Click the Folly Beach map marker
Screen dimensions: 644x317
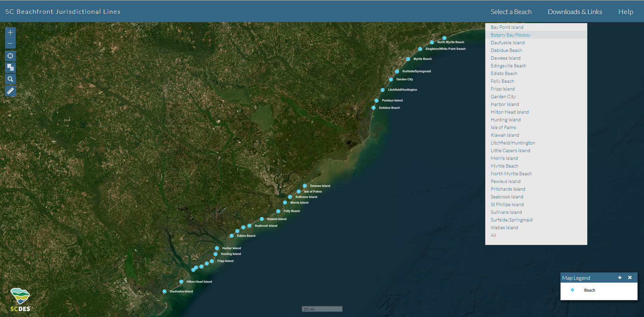[x=278, y=211]
